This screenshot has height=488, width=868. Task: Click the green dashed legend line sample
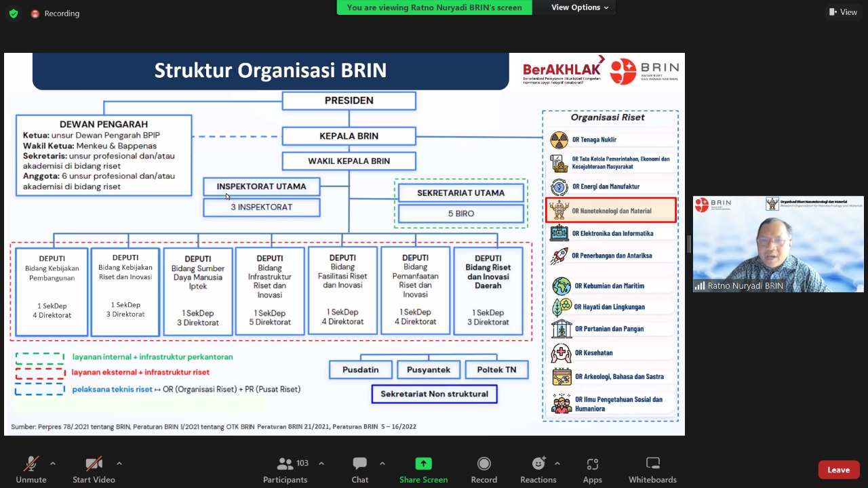40,357
